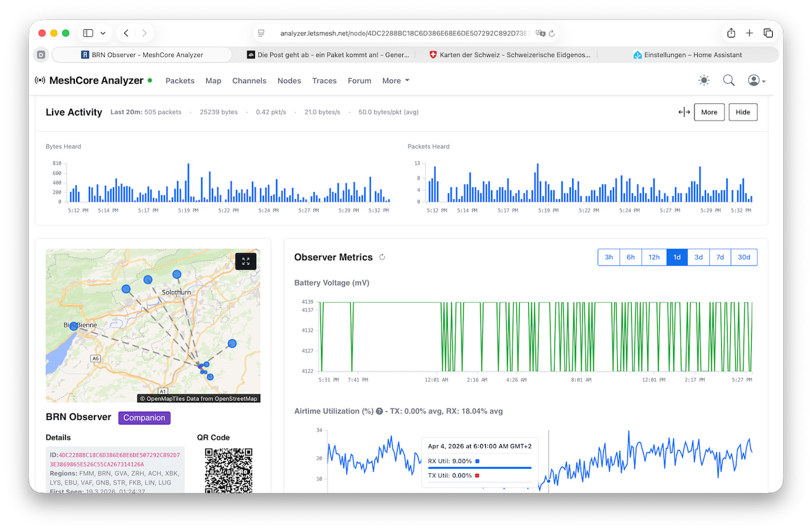Image resolution: width=812 pixels, height=531 pixels.
Task: Go back to the previous page
Action: pyautogui.click(x=126, y=33)
